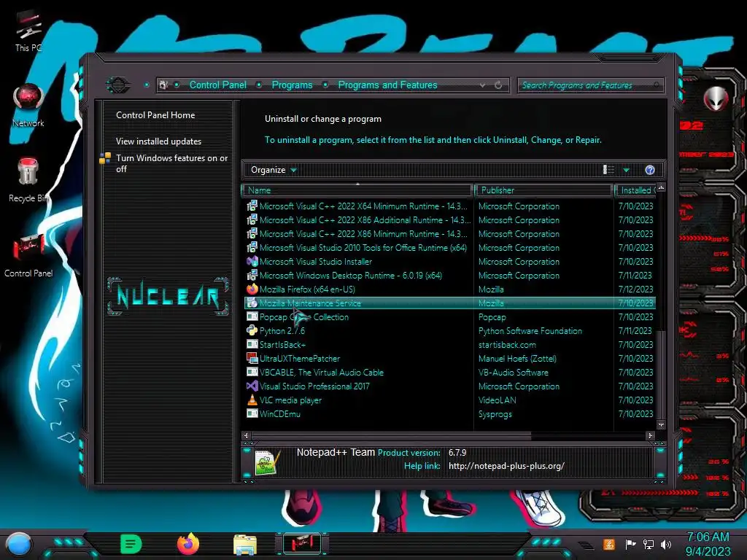Click Control Panel in the breadcrumb

[x=218, y=85]
